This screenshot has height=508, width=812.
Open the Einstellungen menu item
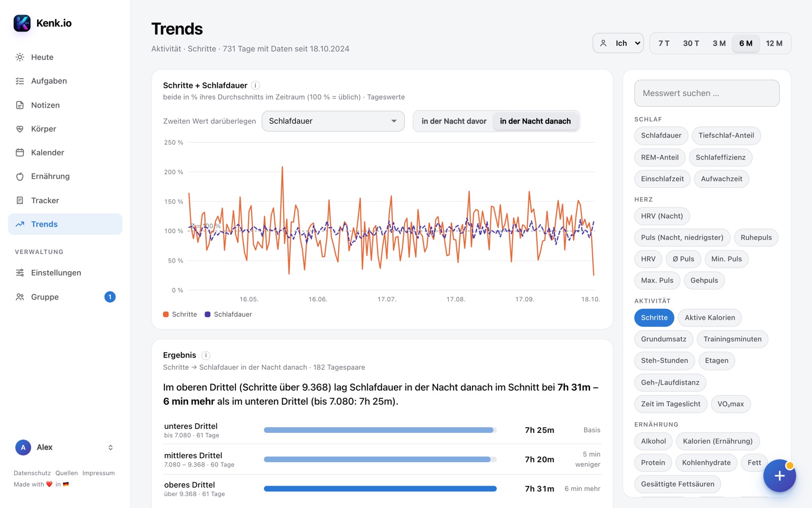(65, 273)
